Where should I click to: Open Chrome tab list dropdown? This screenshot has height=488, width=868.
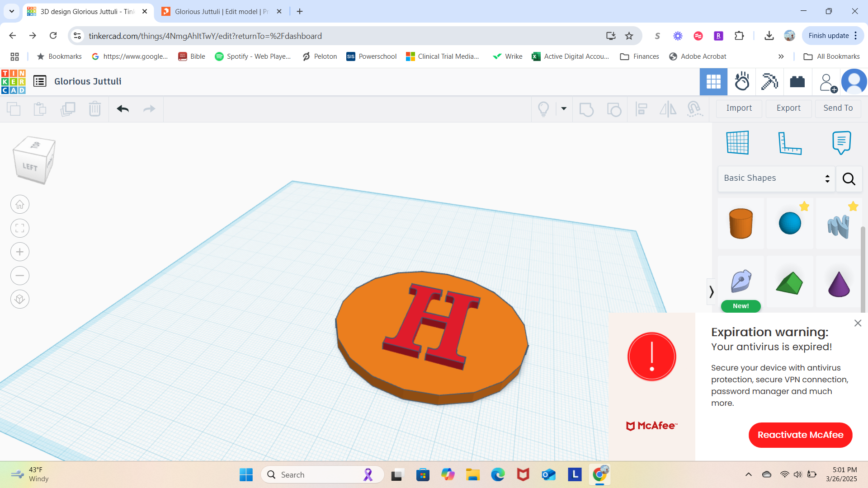12,11
